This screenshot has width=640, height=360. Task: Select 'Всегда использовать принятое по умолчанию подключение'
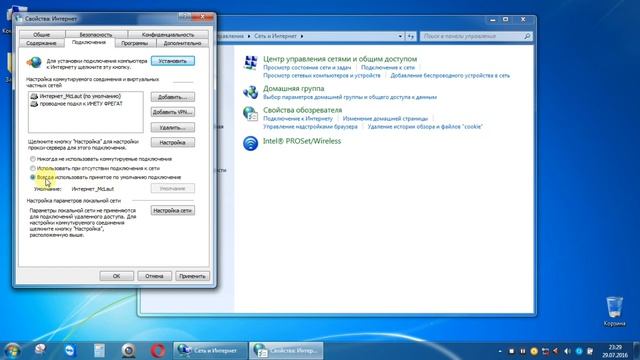point(33,177)
